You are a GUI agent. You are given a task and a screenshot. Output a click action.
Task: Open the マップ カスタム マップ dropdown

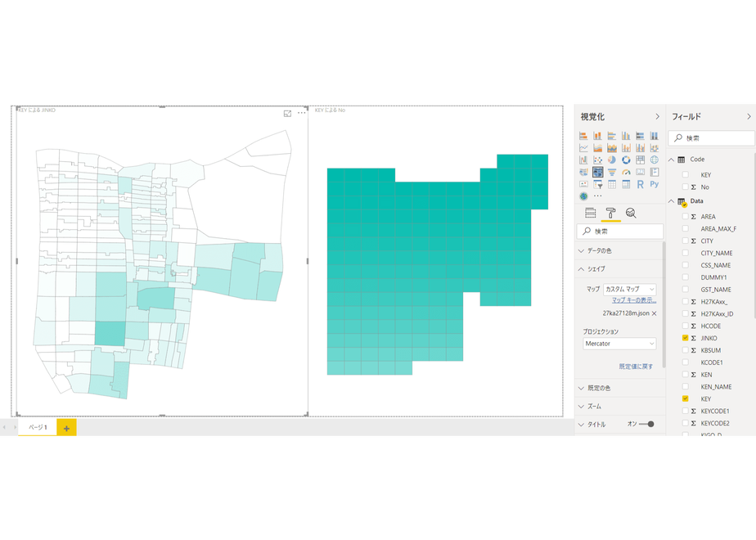630,290
